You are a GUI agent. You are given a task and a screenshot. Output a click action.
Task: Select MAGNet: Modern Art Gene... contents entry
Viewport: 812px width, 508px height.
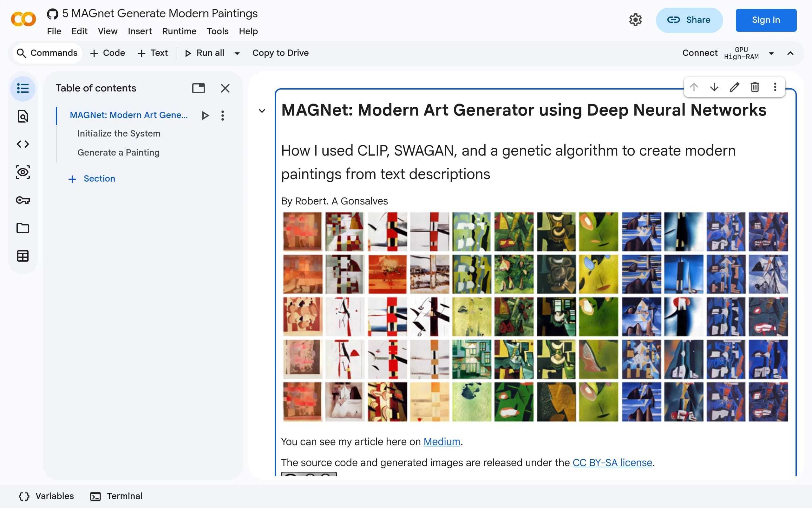click(x=128, y=115)
